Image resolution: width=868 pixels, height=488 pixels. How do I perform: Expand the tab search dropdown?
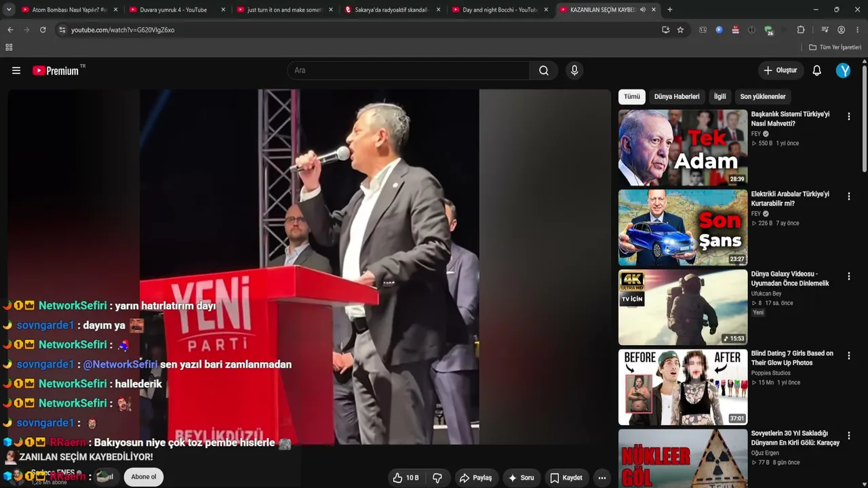tap(9, 9)
